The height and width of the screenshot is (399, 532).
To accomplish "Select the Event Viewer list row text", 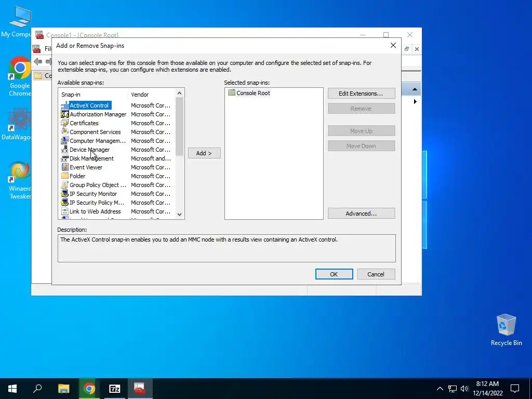I will (x=86, y=167).
